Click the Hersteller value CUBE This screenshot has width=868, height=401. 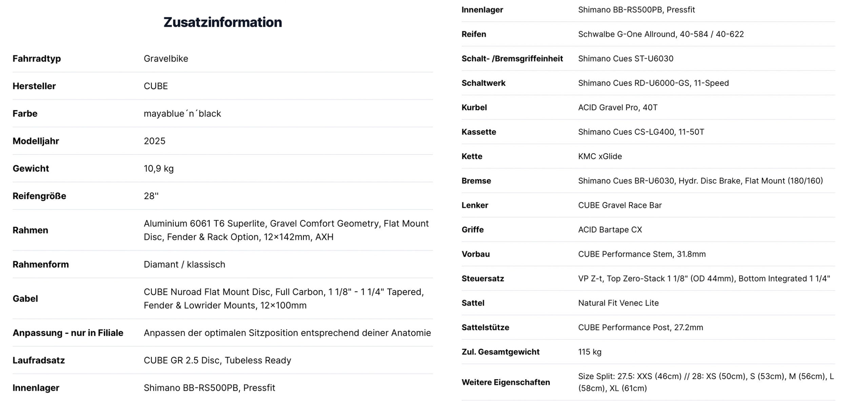(156, 86)
